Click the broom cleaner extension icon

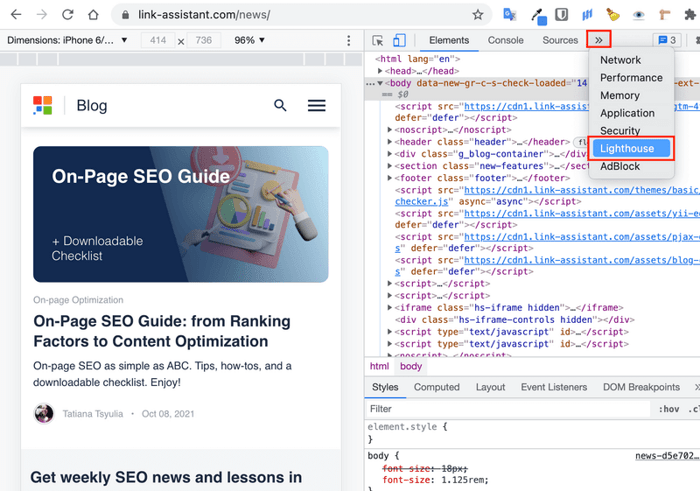[613, 15]
